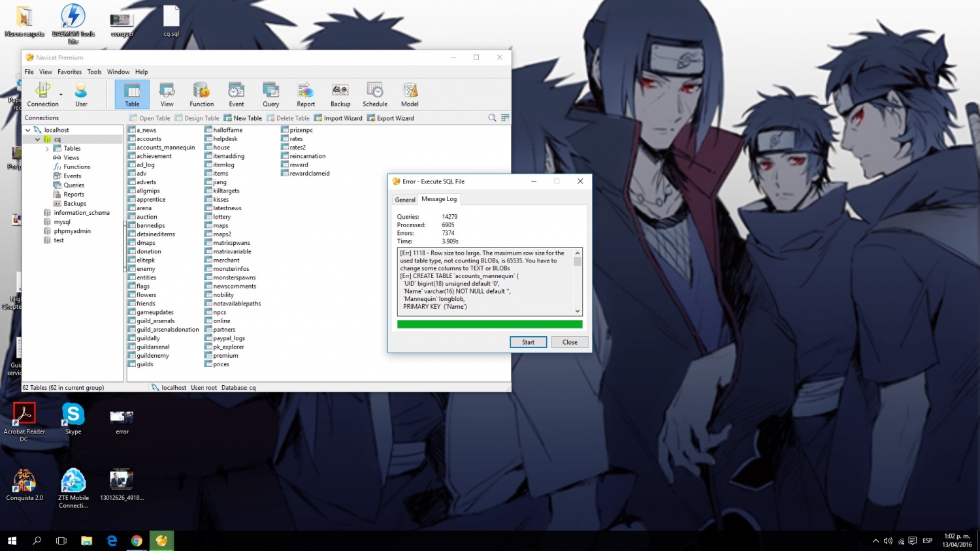
Task: Launch the Export Wizard
Action: coord(391,118)
